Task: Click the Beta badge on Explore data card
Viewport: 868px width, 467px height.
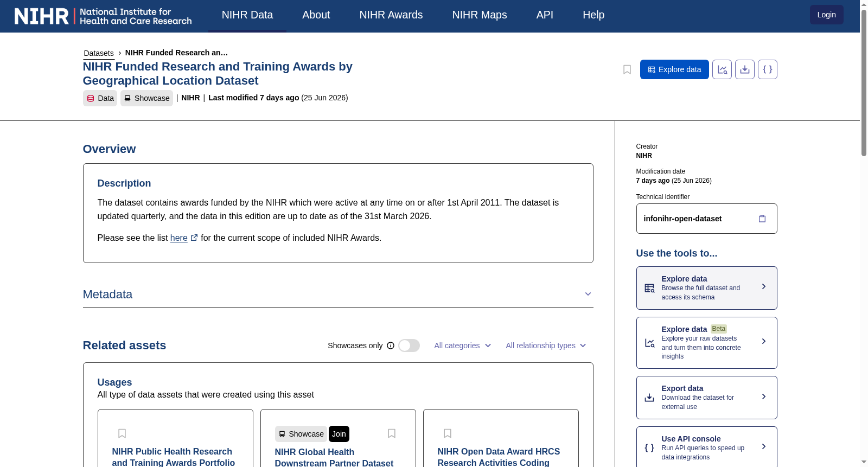Action: click(719, 329)
